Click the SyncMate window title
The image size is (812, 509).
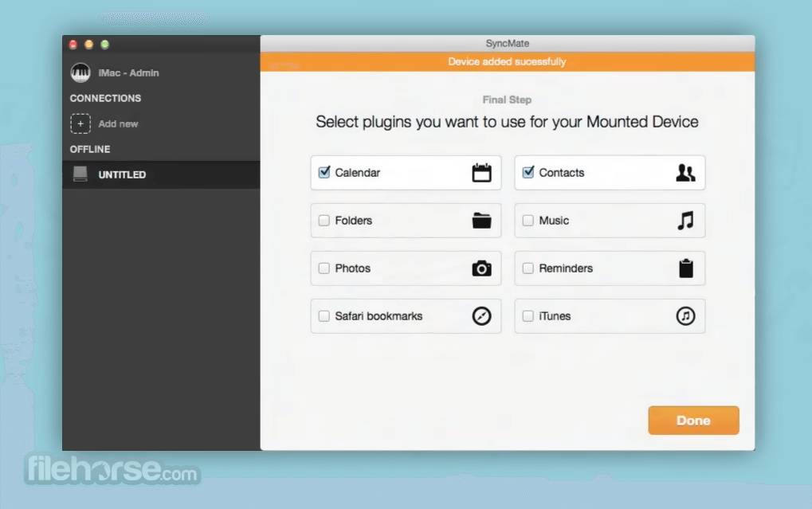507,44
